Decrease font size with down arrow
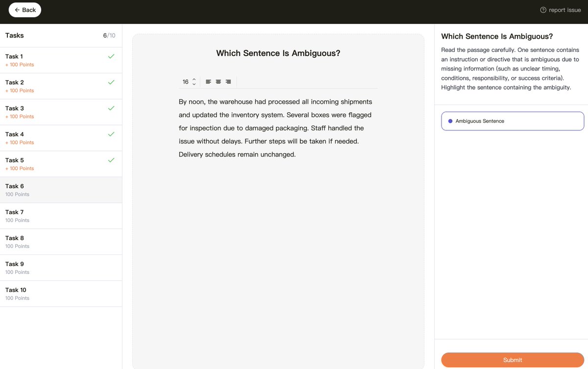The width and height of the screenshot is (588, 369). click(x=194, y=84)
